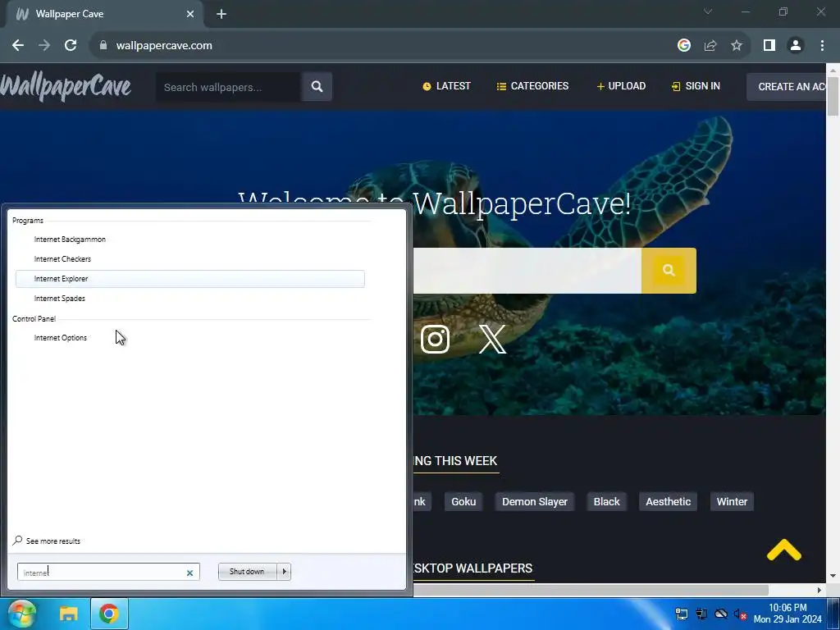This screenshot has width=840, height=630.
Task: Launch Internet Checkers from results
Action: (190, 259)
